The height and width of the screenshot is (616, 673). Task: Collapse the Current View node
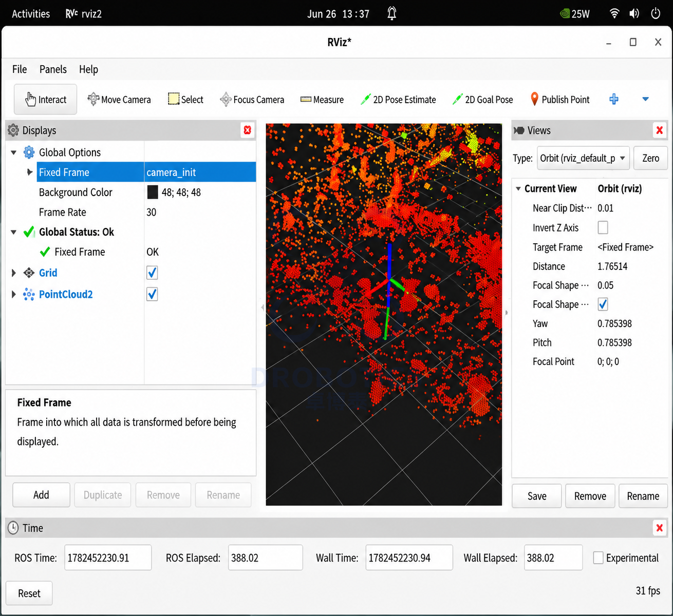[x=518, y=189]
